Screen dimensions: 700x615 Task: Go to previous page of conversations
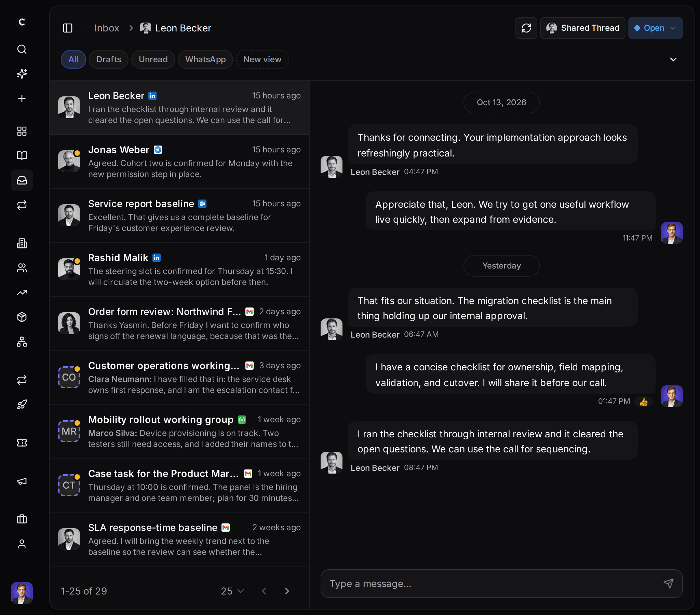[264, 591]
